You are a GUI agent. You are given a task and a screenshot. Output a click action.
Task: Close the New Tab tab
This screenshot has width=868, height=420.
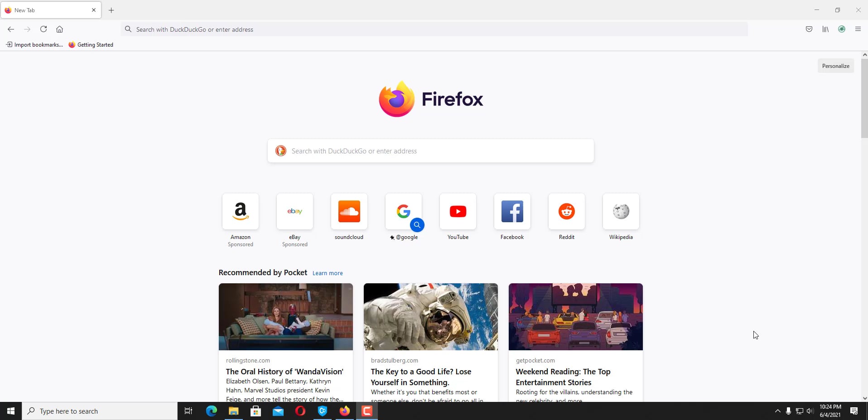(94, 10)
